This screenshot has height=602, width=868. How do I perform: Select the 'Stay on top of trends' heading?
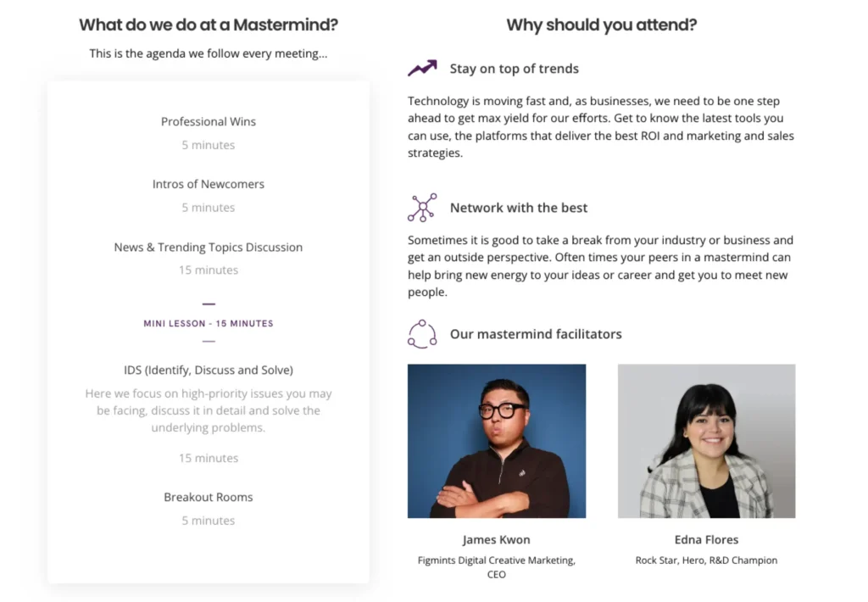pyautogui.click(x=514, y=69)
